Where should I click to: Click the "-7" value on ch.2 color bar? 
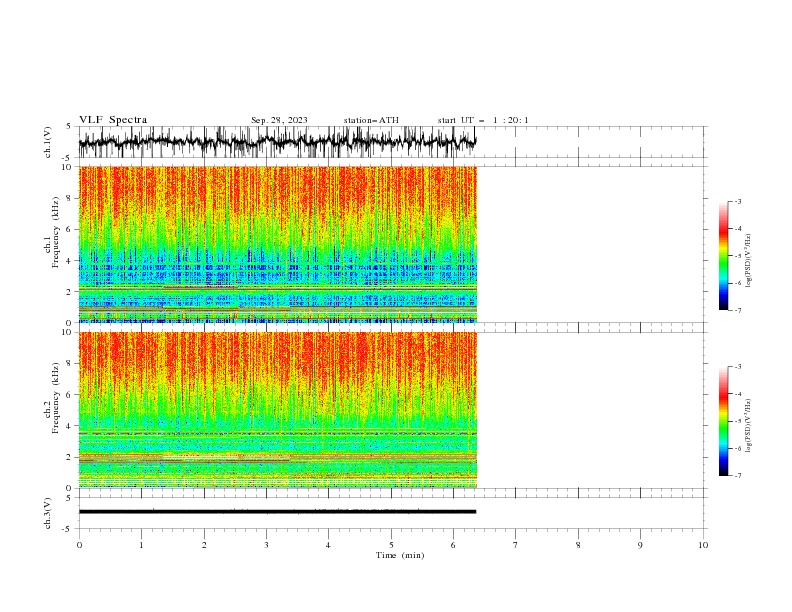tap(737, 476)
